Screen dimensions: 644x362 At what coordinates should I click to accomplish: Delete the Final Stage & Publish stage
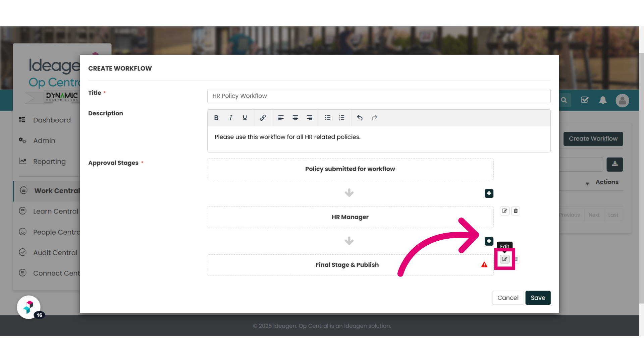click(x=517, y=259)
